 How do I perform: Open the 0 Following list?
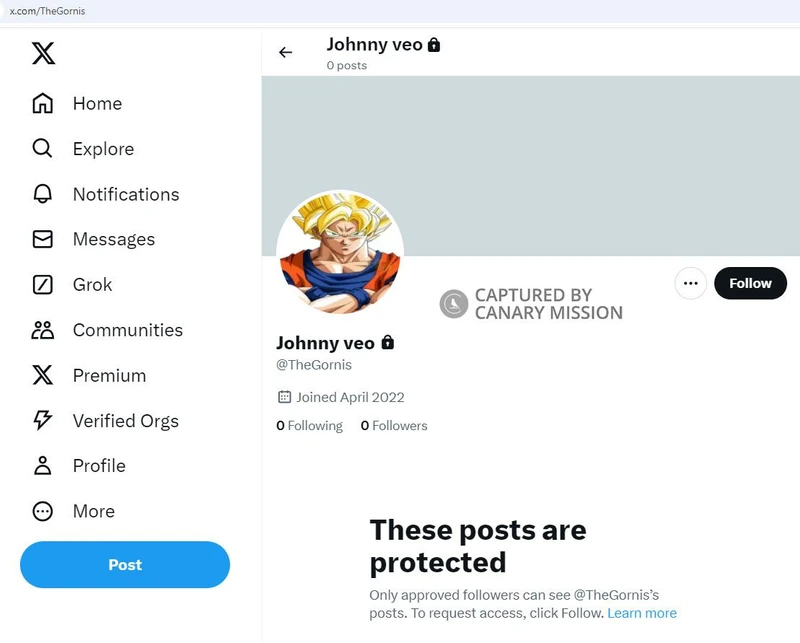[310, 426]
